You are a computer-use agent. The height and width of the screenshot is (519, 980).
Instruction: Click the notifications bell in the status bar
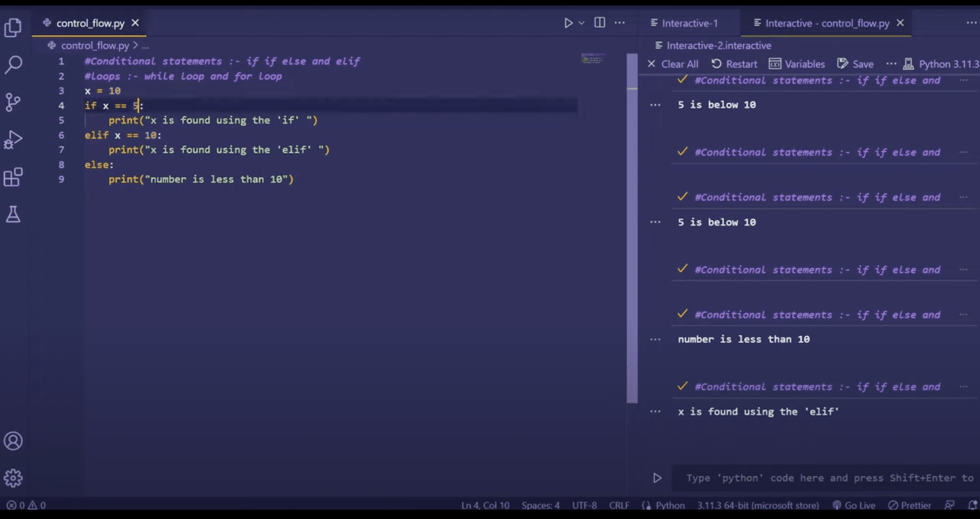(x=971, y=505)
